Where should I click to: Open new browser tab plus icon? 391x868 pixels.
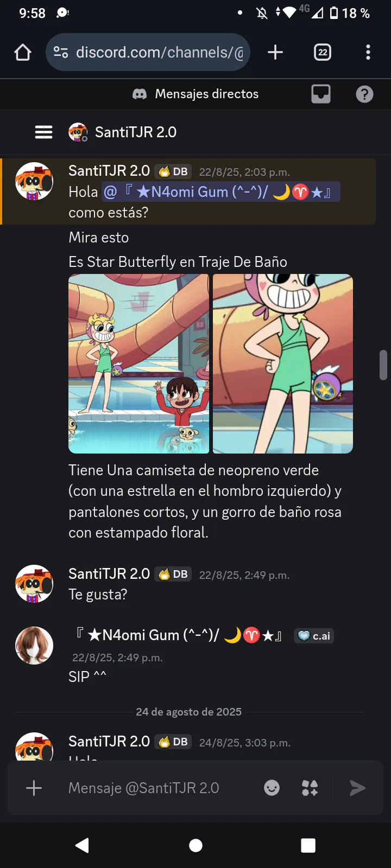point(275,52)
